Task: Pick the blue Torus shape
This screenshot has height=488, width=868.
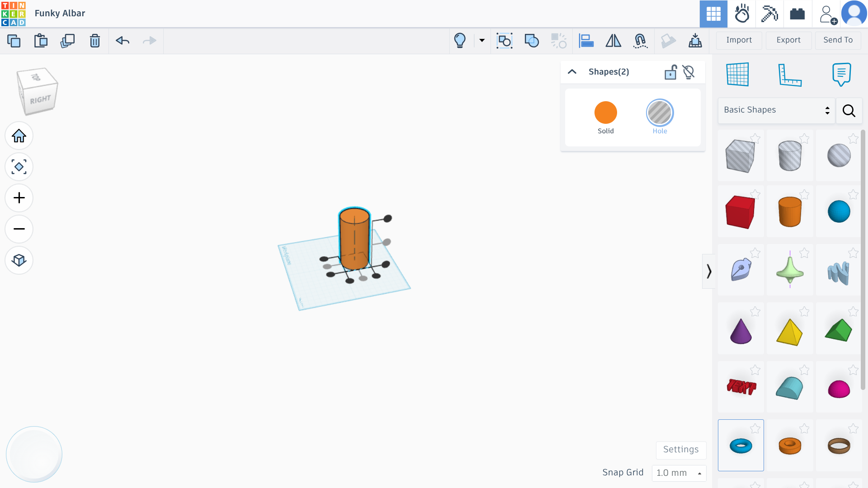Action: (x=741, y=446)
